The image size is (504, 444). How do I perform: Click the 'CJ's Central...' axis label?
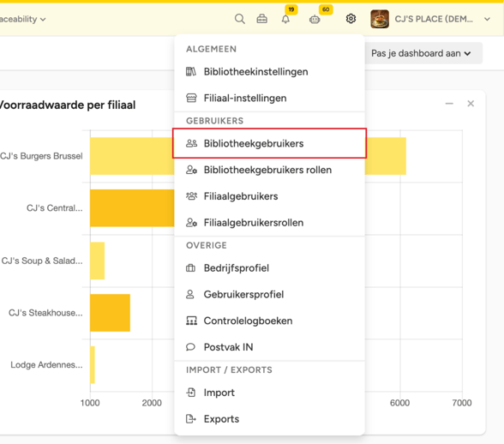(x=55, y=208)
